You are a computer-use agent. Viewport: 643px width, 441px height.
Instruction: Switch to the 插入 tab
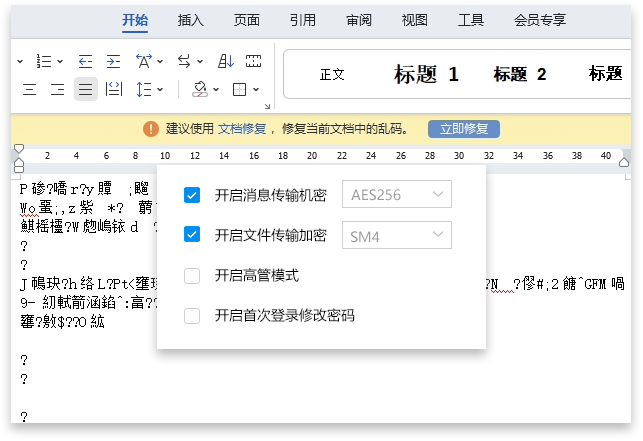(191, 20)
